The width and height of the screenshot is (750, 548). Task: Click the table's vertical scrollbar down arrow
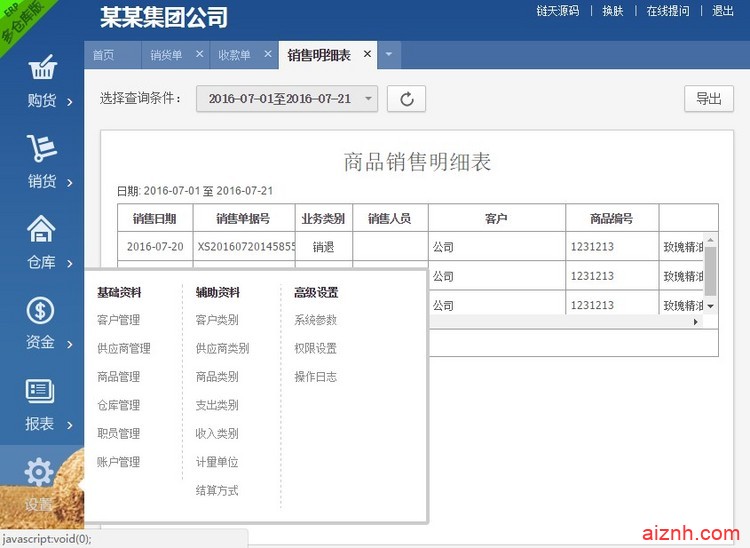coord(711,307)
